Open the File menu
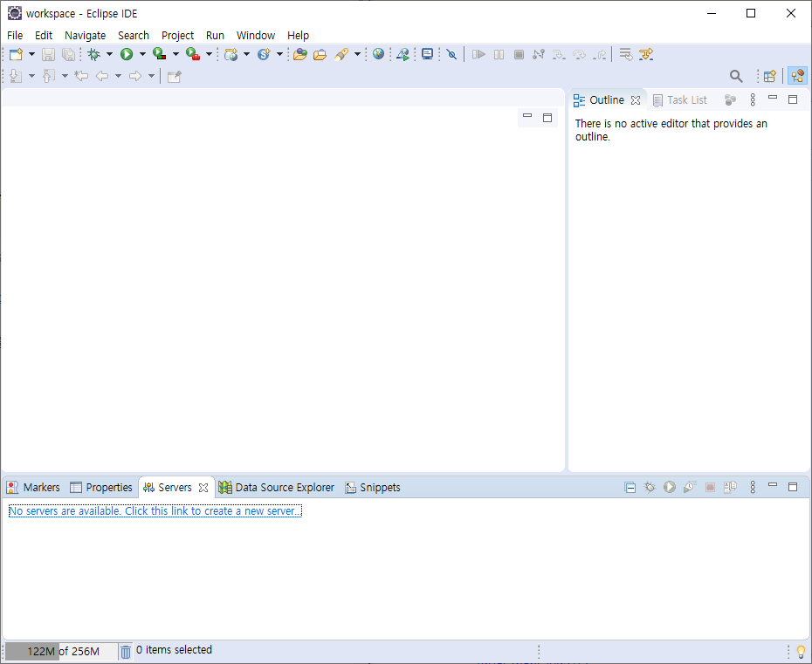This screenshot has width=812, height=664. pos(15,35)
